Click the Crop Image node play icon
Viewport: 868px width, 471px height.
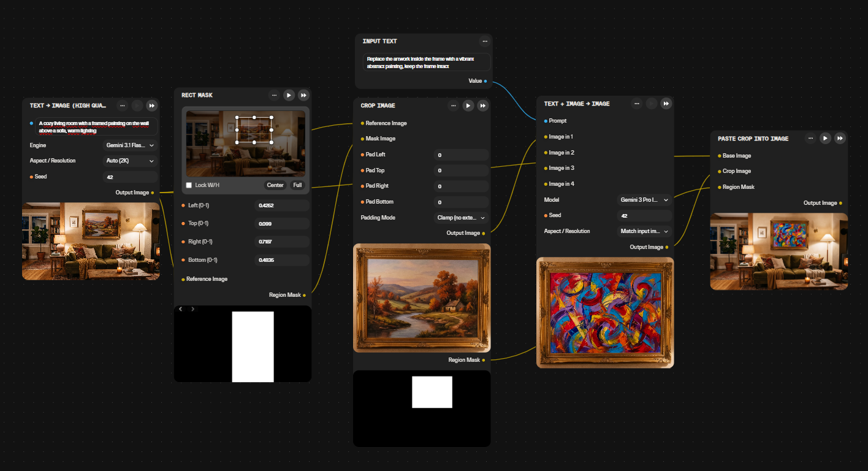point(468,105)
